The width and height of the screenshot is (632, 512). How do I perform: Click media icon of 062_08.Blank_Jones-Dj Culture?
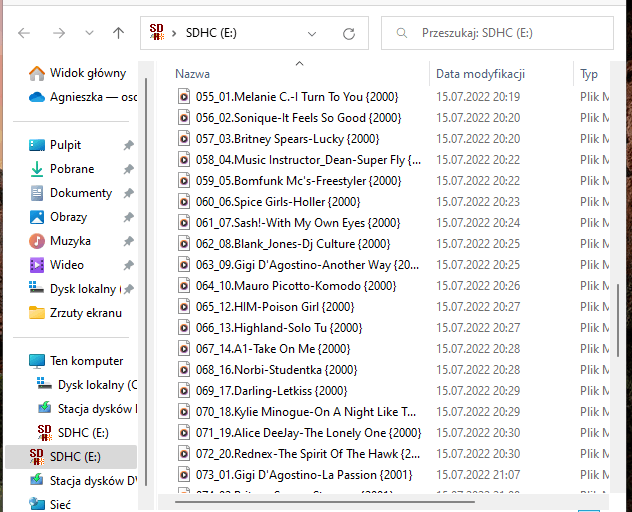click(184, 244)
